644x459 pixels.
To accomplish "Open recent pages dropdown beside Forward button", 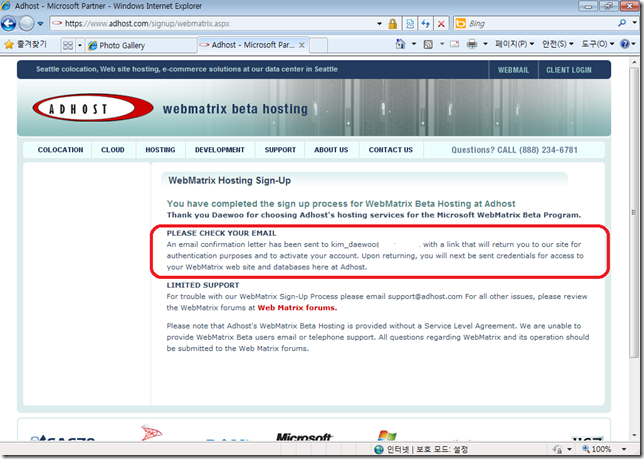I will coord(40,24).
